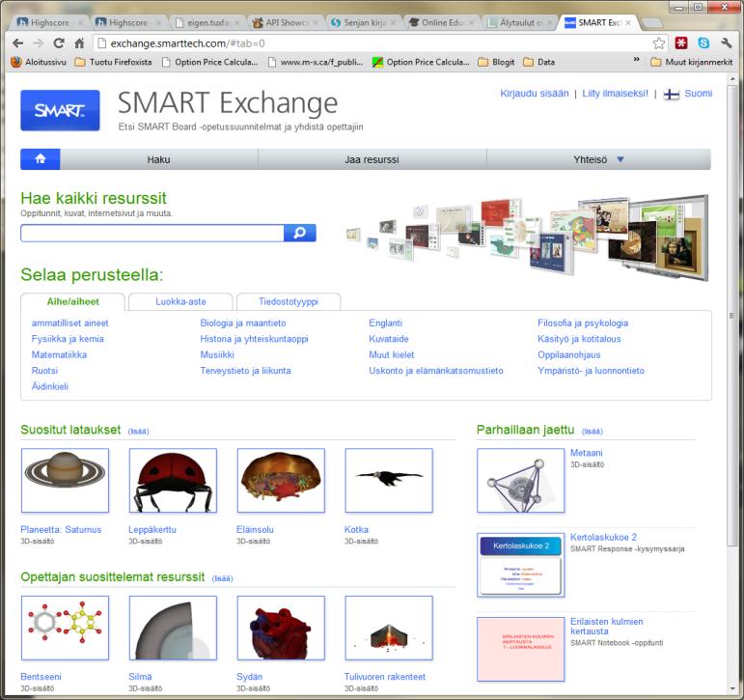Click the page vertical scrollbar
Viewport: 744px width, 700px height.
click(x=732, y=317)
